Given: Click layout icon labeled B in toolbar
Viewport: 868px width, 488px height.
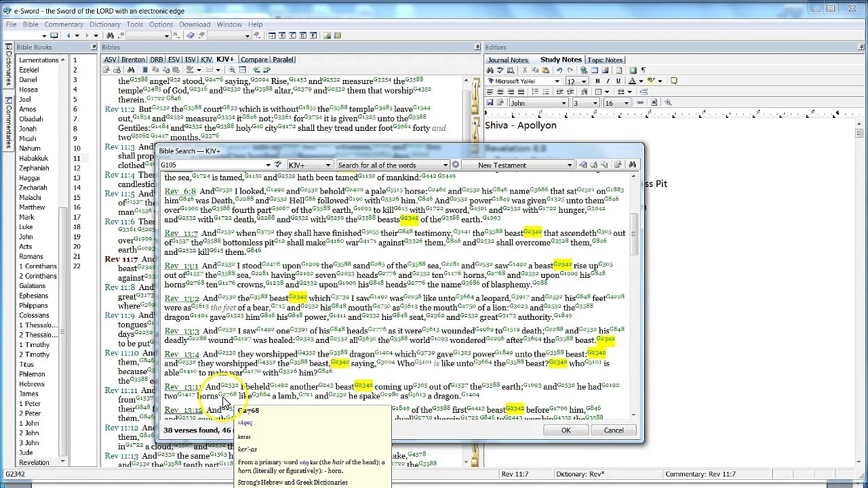Looking at the screenshot, I should click(x=281, y=35).
